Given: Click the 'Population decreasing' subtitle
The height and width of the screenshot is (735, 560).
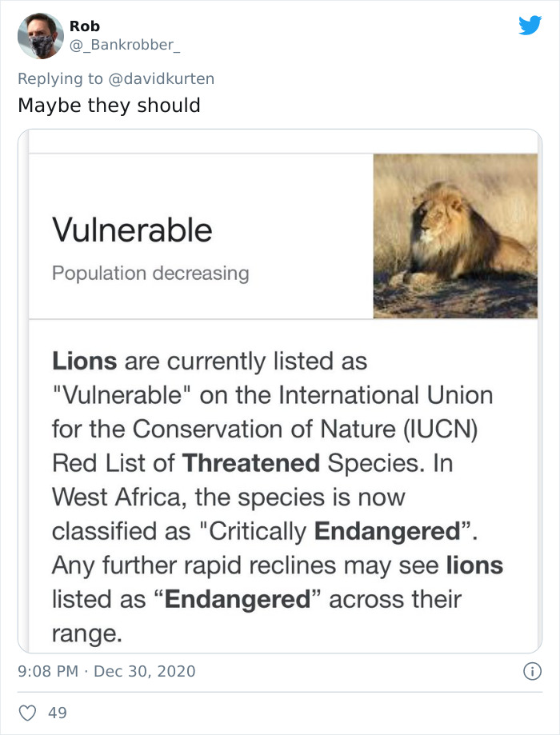Looking at the screenshot, I should point(150,274).
